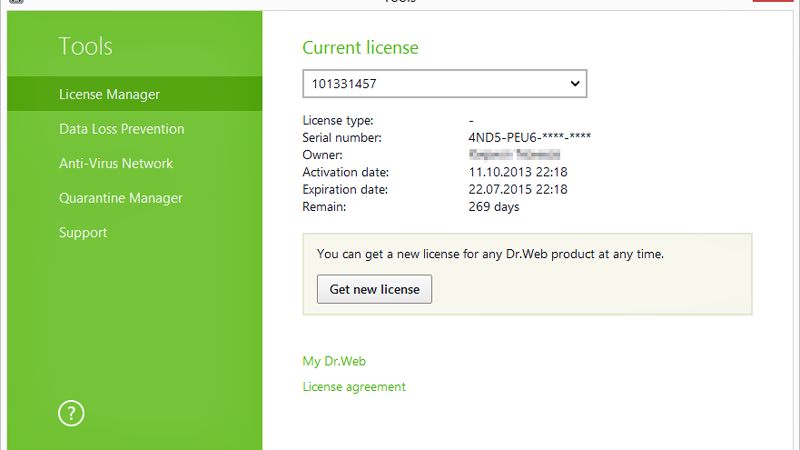The width and height of the screenshot is (800, 450).
Task: Click the Remain label
Action: pyautogui.click(x=324, y=207)
